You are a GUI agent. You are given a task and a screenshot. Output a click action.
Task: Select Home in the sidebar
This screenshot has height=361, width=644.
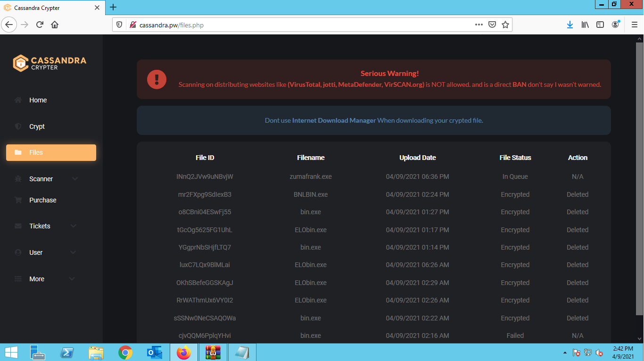[38, 100]
